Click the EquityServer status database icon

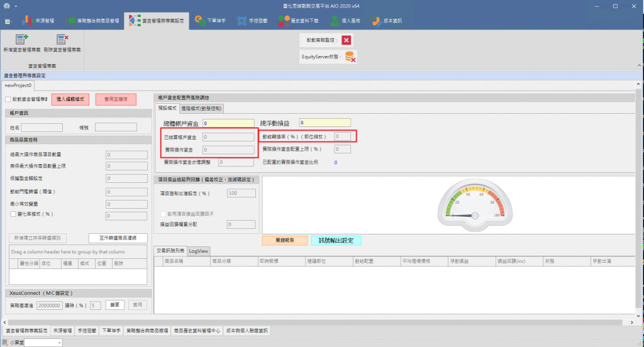tap(350, 57)
